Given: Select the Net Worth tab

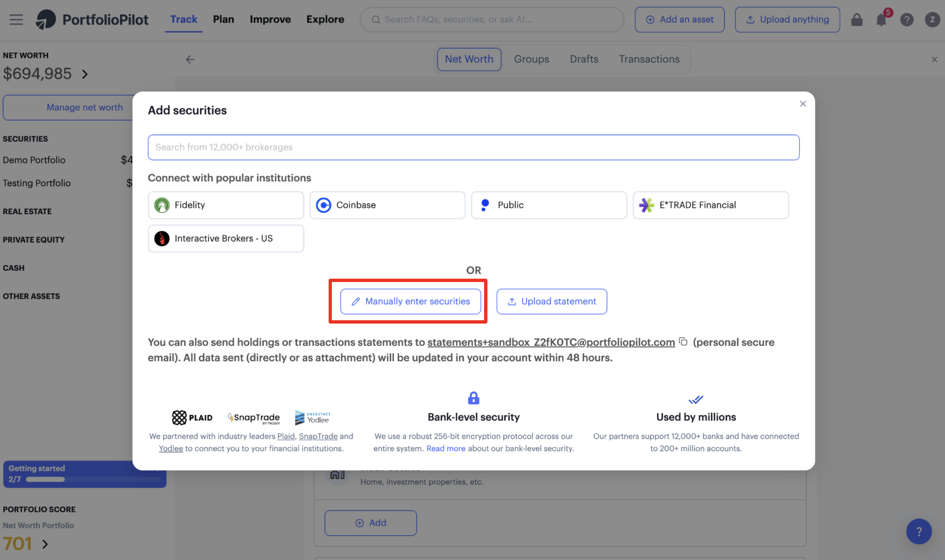Looking at the screenshot, I should pos(469,59).
